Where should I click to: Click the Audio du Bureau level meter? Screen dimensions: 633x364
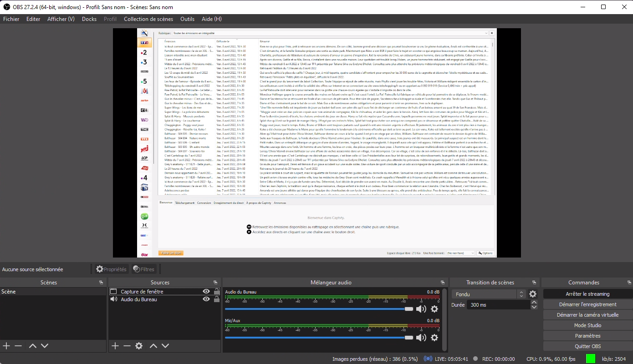(332, 298)
